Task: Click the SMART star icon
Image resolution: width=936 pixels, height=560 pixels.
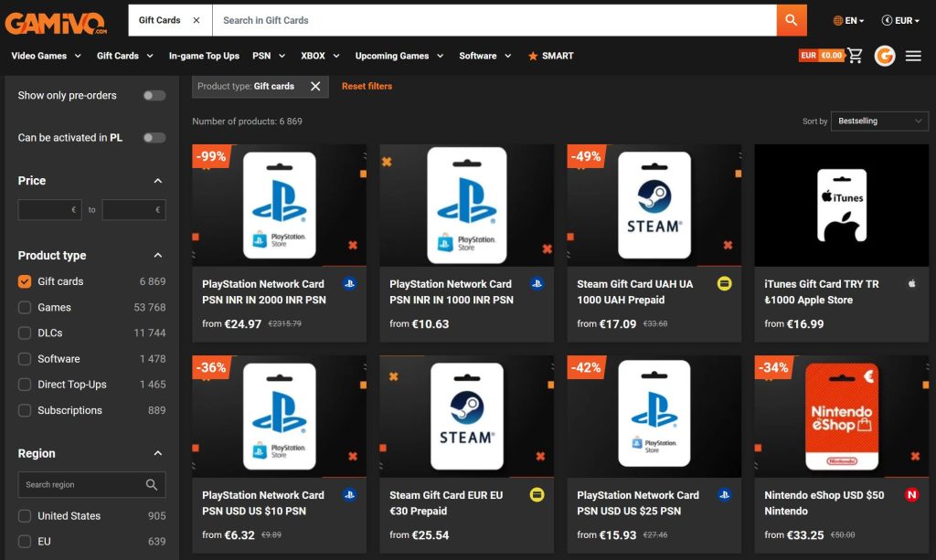Action: pos(533,56)
